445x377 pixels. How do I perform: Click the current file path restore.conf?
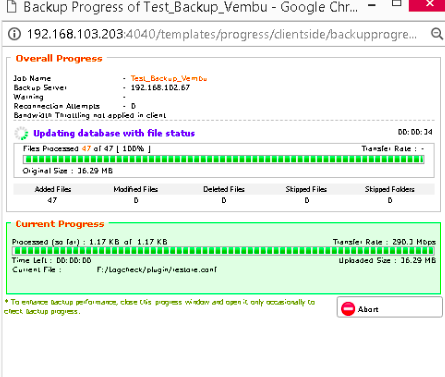coord(157,269)
